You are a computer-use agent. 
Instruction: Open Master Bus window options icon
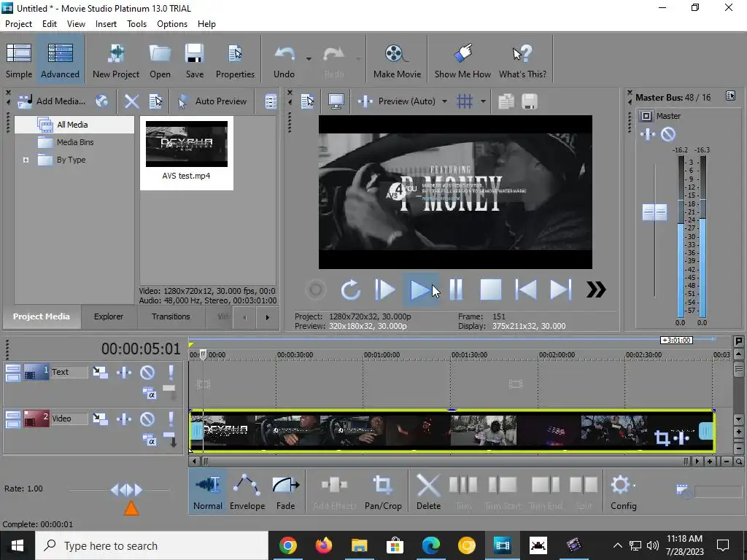pos(730,96)
